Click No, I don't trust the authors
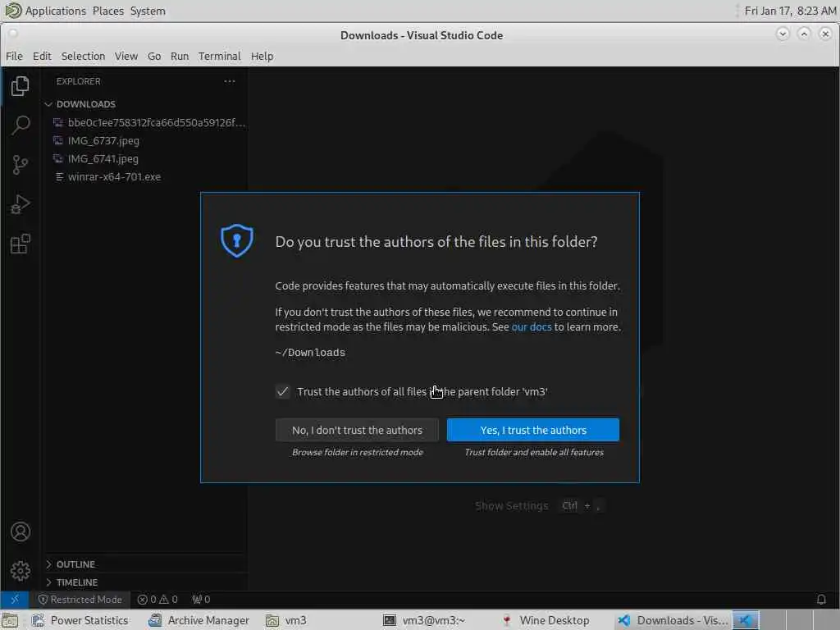 pyautogui.click(x=357, y=430)
